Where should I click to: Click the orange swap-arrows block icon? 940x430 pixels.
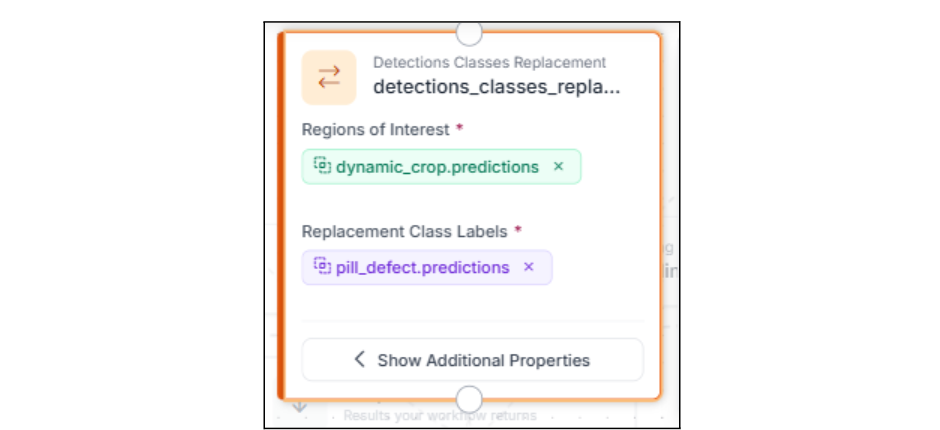(x=329, y=77)
